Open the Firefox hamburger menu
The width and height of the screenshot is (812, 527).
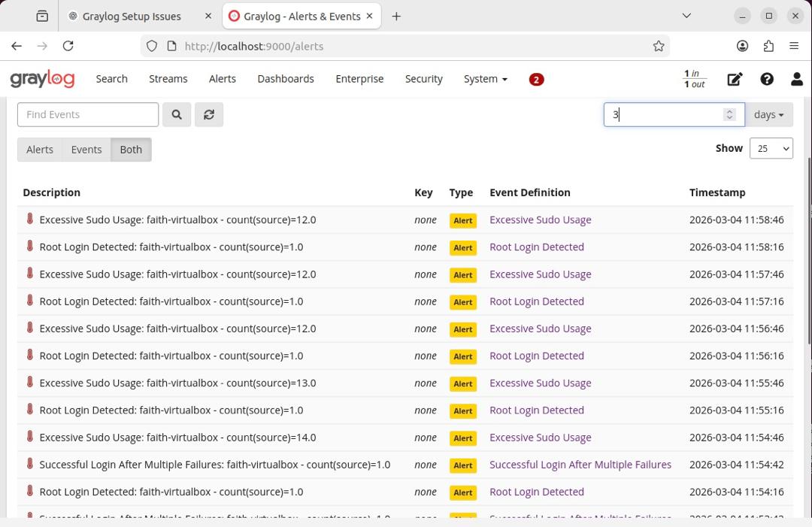794,46
